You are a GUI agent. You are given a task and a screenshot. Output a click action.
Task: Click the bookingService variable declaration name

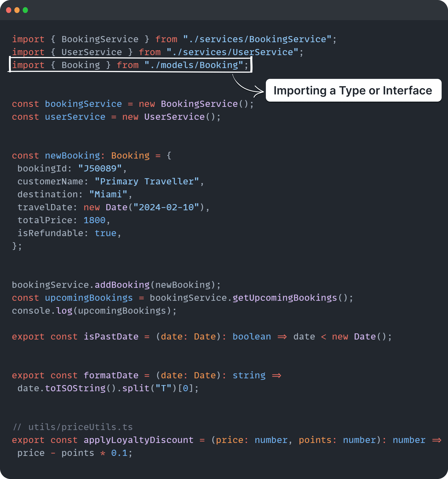(x=83, y=104)
